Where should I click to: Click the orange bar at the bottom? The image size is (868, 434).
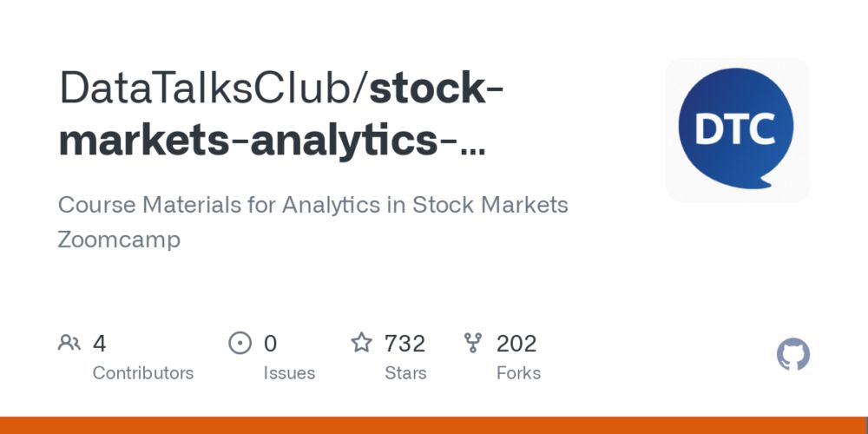pyautogui.click(x=434, y=425)
